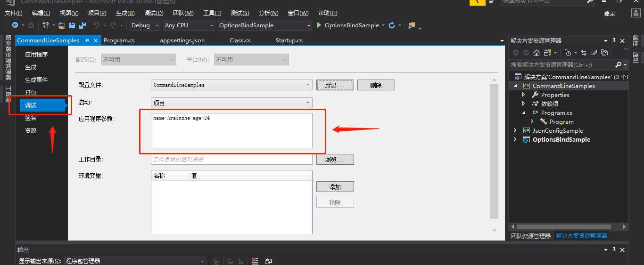Screen dimensions: 644x265
Task: Click the browser refresh icon in toolbar
Action: click(392, 25)
